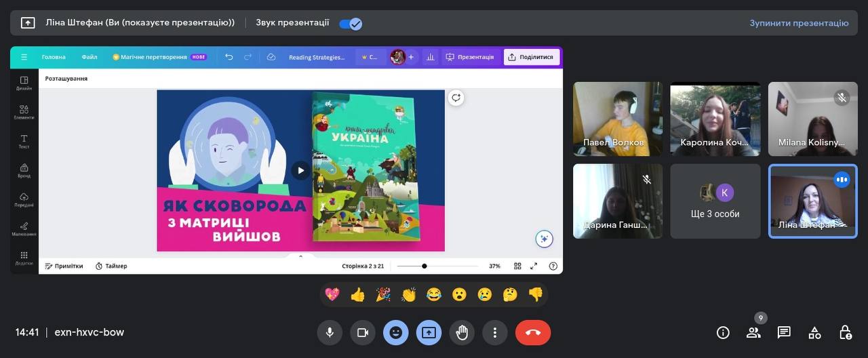Viewport: 868px width, 358px height.
Task: Expand the Canva hamburger menu
Action: click(24, 57)
